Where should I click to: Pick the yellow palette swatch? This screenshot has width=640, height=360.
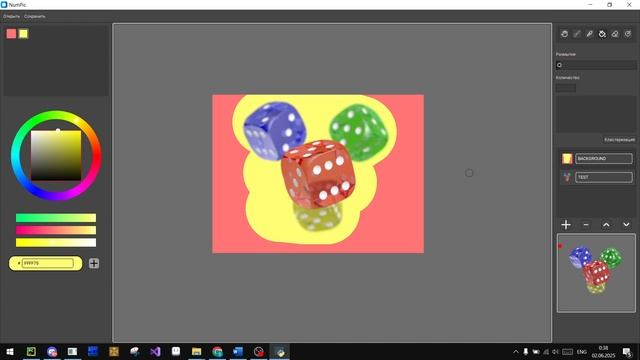tap(23, 34)
